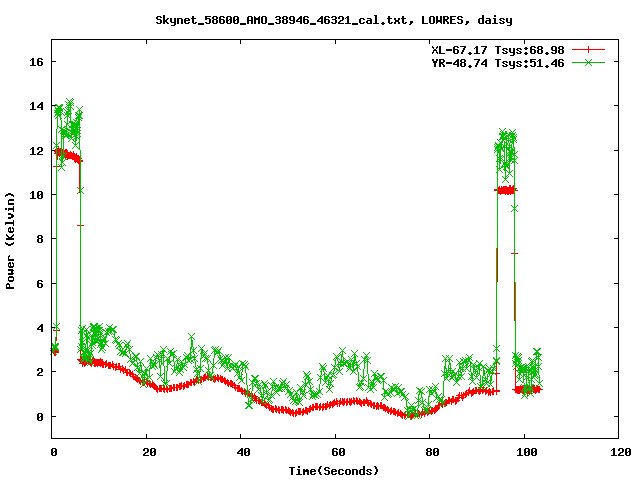Click the Time(Seconds) axis label
The height and width of the screenshot is (480, 640).
(x=334, y=471)
